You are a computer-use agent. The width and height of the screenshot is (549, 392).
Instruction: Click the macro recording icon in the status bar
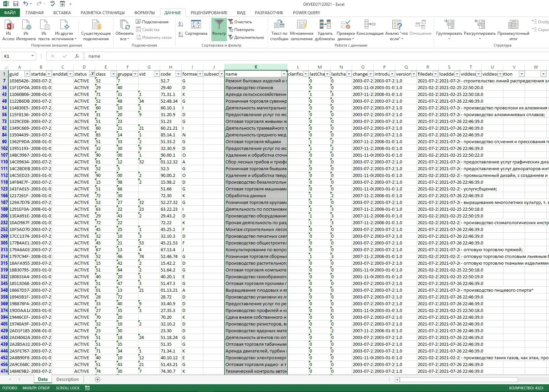click(x=87, y=388)
